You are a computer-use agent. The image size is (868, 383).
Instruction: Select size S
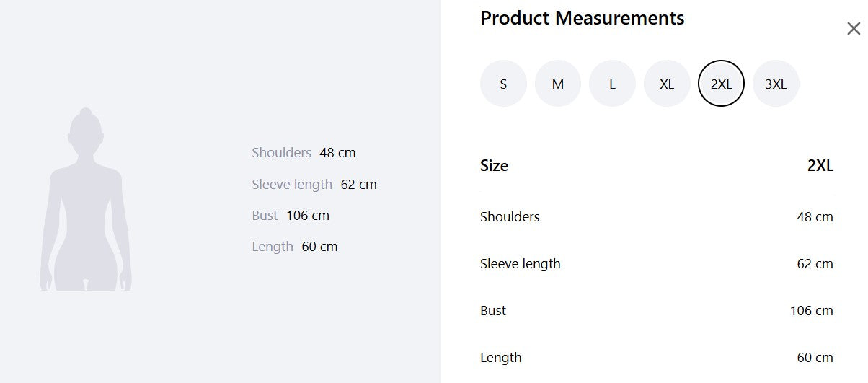pyautogui.click(x=503, y=84)
